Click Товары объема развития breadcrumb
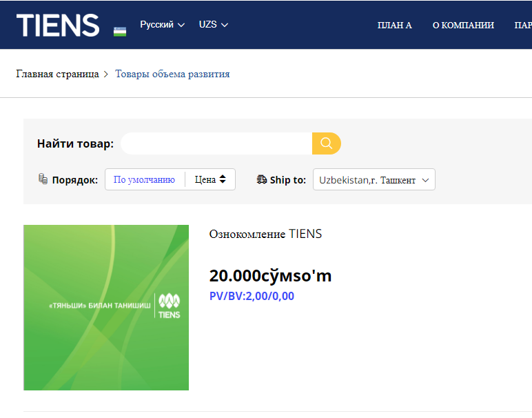Screen dimensions: 532x418 [x=172, y=74]
